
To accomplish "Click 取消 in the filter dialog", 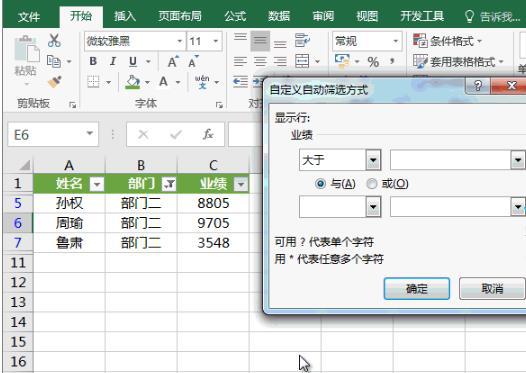I will pyautogui.click(x=492, y=288).
